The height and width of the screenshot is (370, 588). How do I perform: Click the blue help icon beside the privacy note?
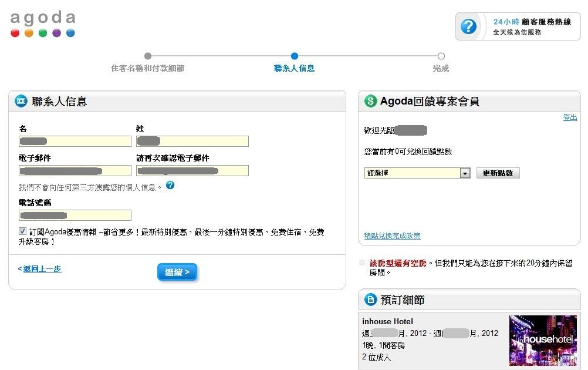click(x=170, y=185)
